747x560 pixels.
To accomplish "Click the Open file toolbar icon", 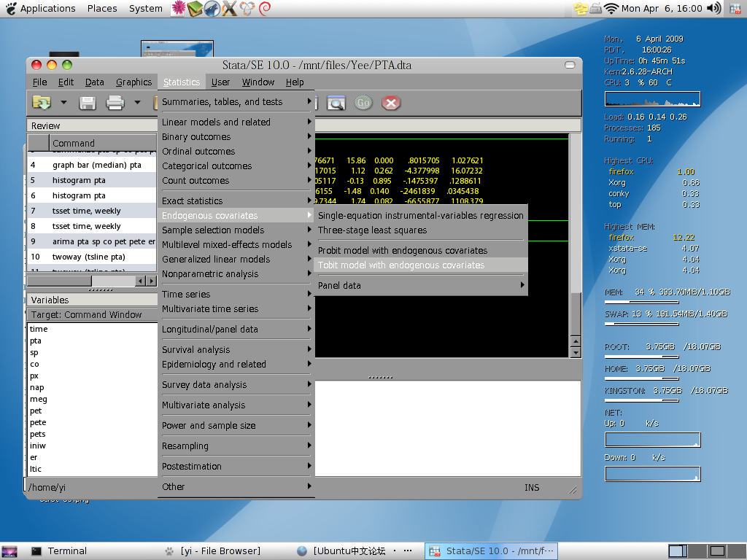I will (x=42, y=102).
